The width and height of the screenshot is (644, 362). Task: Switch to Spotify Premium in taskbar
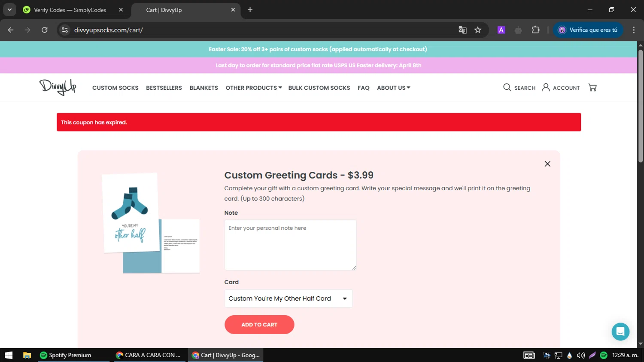73,355
